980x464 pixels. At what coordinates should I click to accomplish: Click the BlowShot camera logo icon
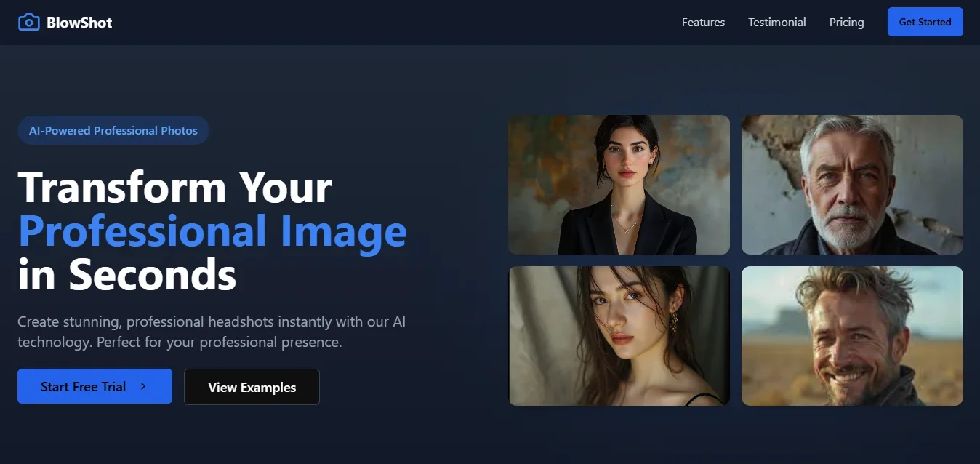pos(28,22)
